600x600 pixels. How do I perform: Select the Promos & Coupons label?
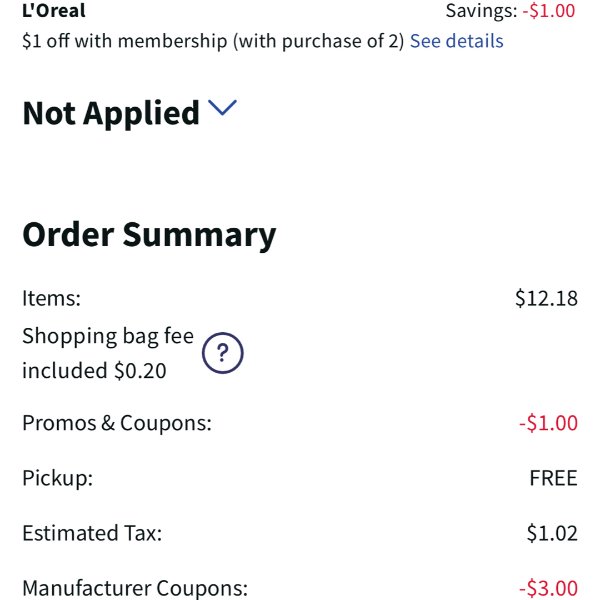[117, 423]
